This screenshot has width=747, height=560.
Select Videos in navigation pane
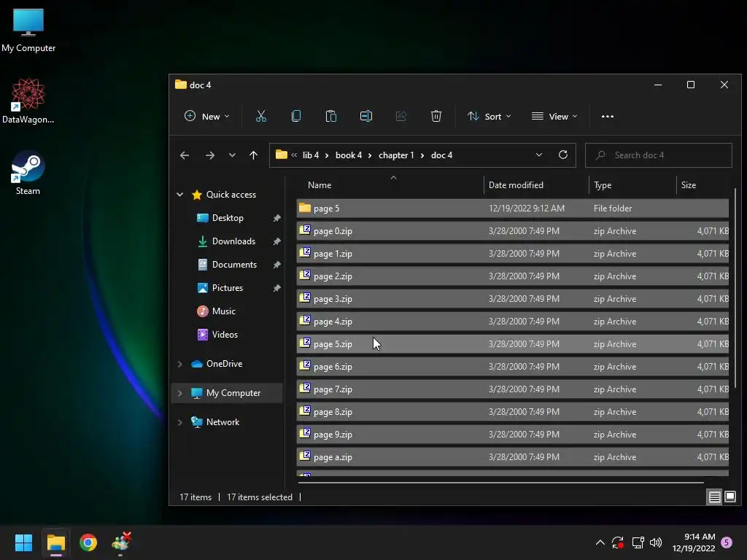click(x=225, y=334)
